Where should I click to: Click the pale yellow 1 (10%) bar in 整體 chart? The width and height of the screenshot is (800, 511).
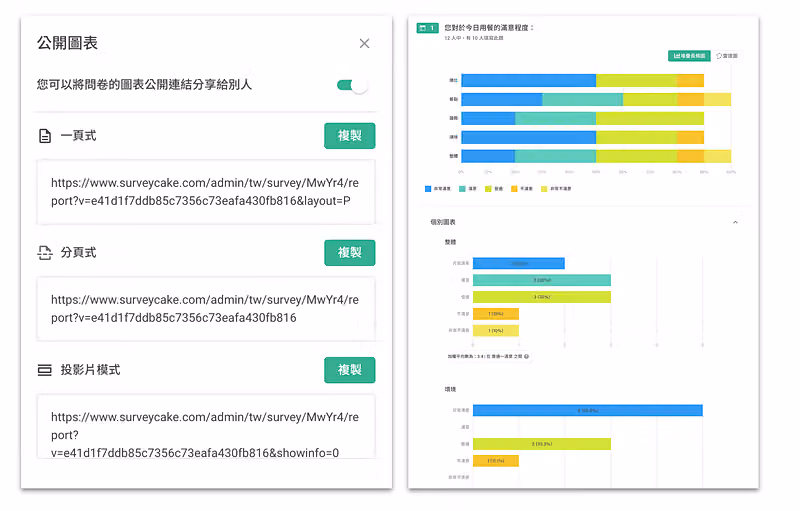point(496,330)
